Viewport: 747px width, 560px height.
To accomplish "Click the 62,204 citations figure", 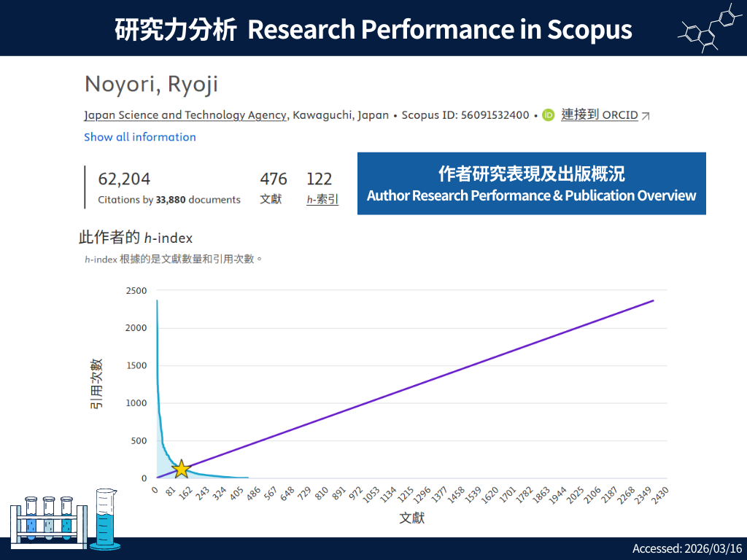I will click(124, 179).
